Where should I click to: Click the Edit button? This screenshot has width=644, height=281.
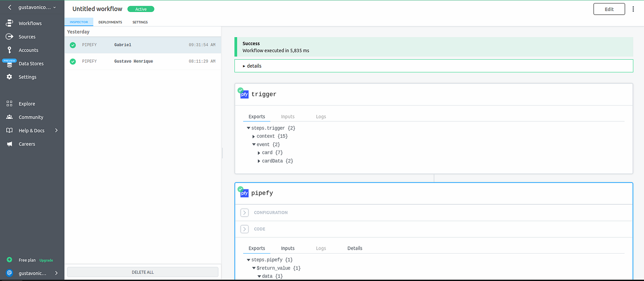(609, 9)
